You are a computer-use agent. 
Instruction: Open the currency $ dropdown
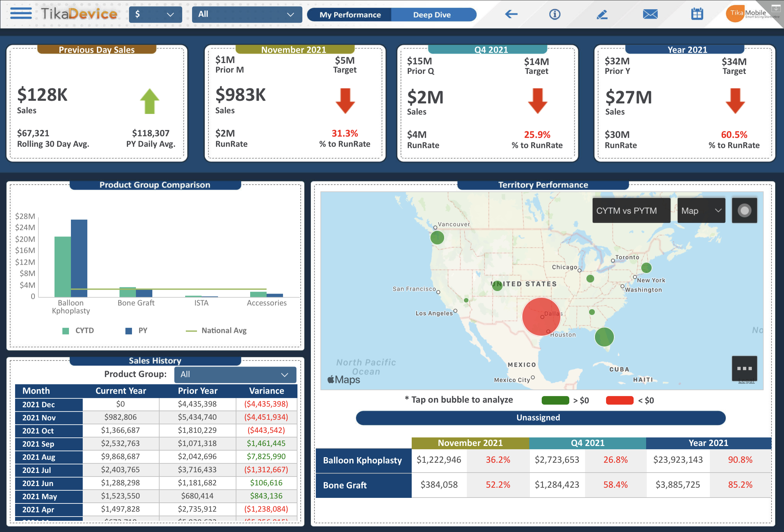point(155,14)
